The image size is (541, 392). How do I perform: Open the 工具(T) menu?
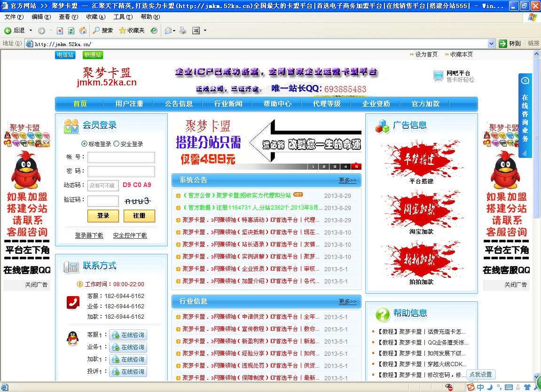click(123, 17)
